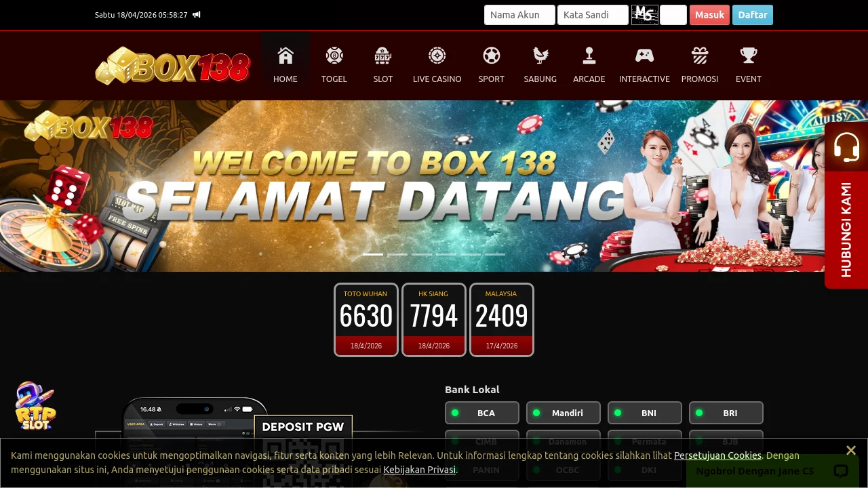Open the Sabung rooster icon
Image resolution: width=868 pixels, height=488 pixels.
(x=540, y=56)
